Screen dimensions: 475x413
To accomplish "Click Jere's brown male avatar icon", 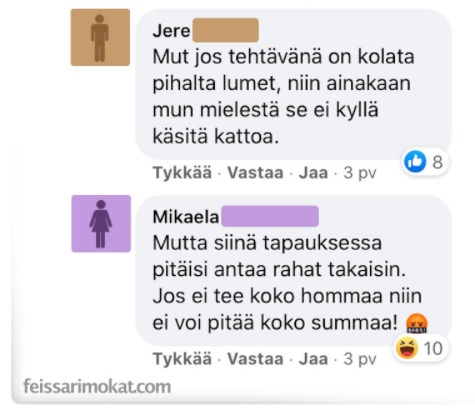I will click(x=100, y=37).
